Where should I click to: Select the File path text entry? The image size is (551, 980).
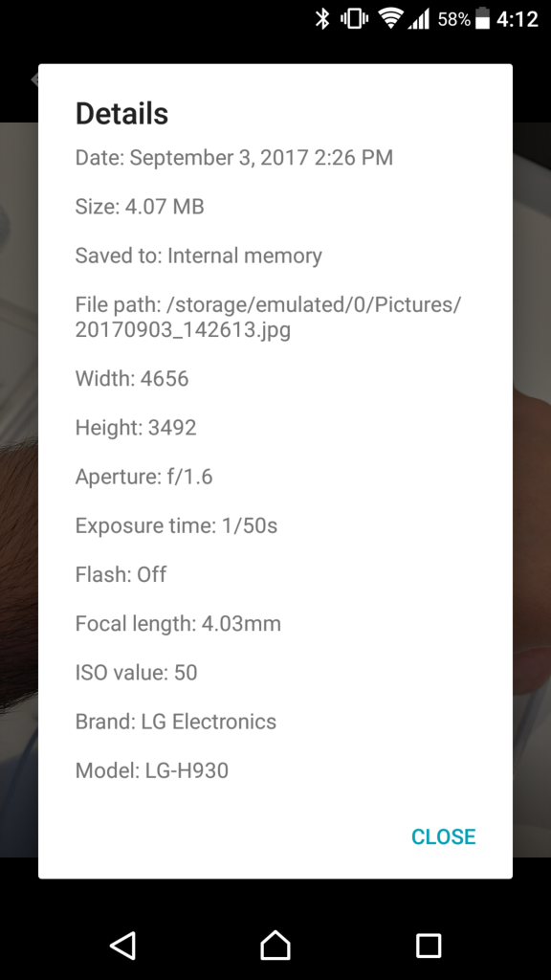(268, 317)
